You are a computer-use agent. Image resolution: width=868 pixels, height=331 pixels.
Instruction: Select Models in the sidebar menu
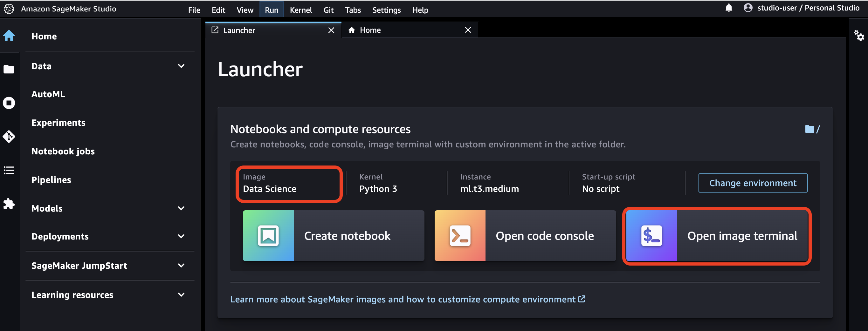[x=47, y=208]
